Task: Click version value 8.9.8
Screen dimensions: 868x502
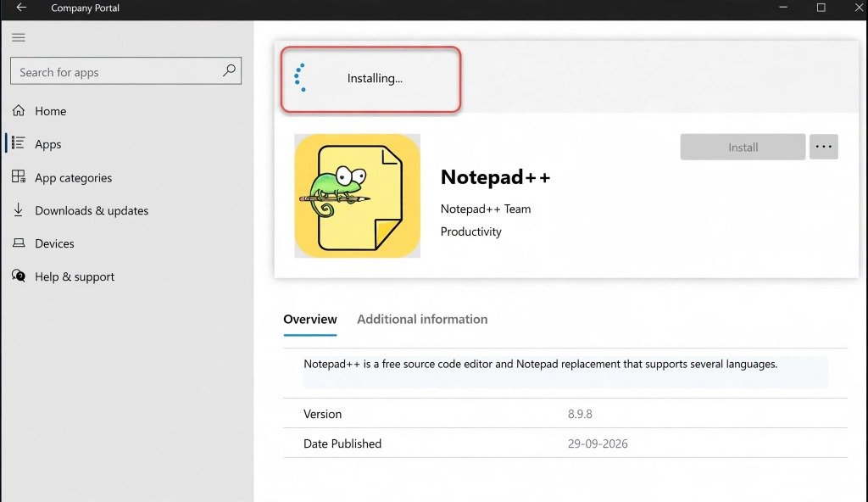Action: pos(580,414)
